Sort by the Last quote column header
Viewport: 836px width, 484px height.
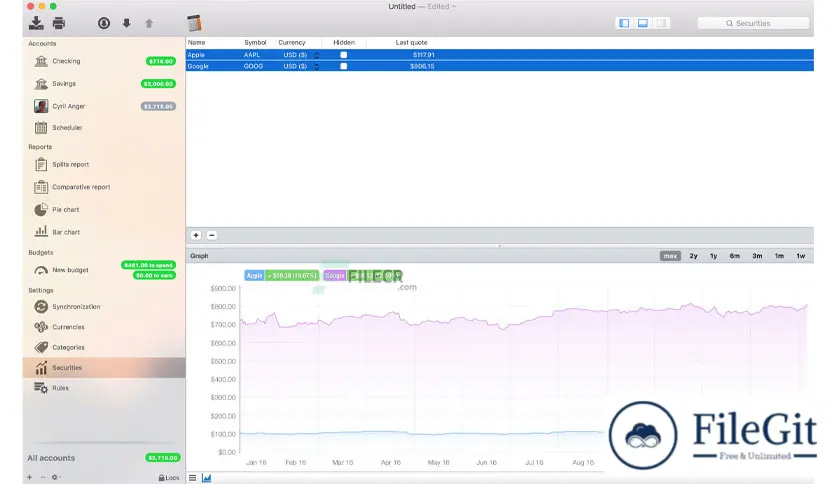click(411, 43)
